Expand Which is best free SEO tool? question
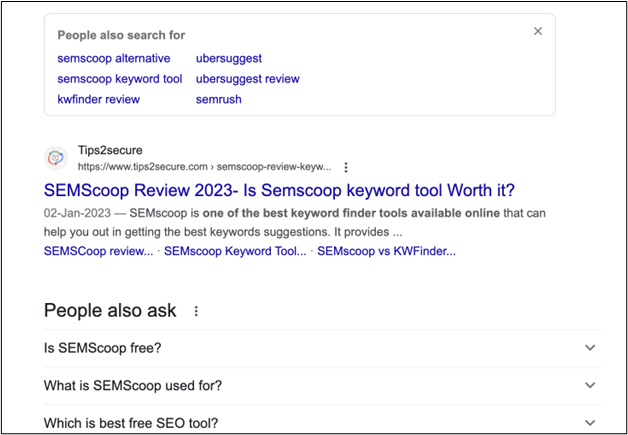Viewport: 628px width, 435px height. click(x=322, y=423)
